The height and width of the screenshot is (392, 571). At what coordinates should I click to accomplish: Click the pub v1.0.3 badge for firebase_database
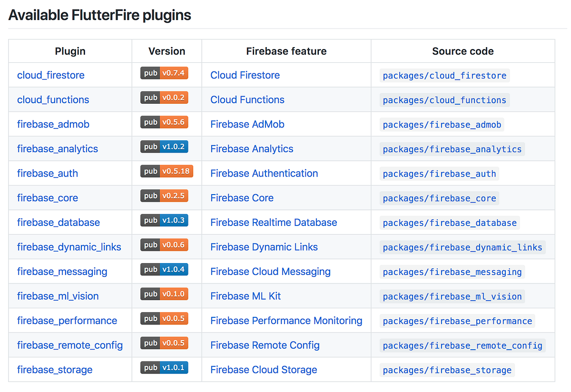pyautogui.click(x=164, y=220)
